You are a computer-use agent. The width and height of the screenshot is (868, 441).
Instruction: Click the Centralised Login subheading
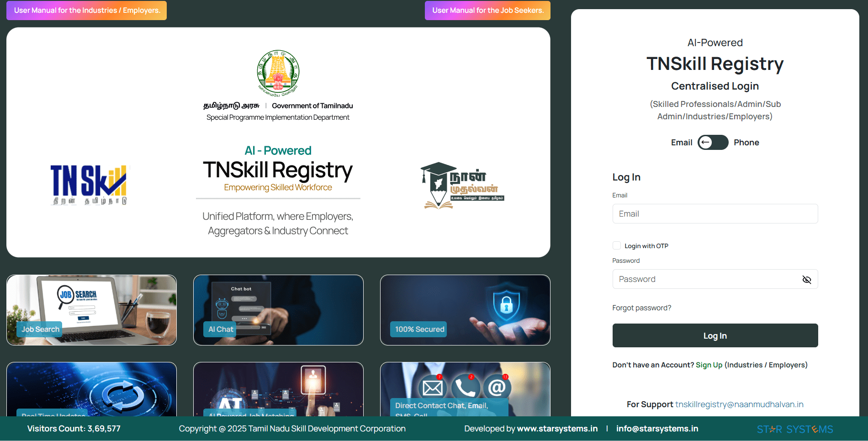715,86
